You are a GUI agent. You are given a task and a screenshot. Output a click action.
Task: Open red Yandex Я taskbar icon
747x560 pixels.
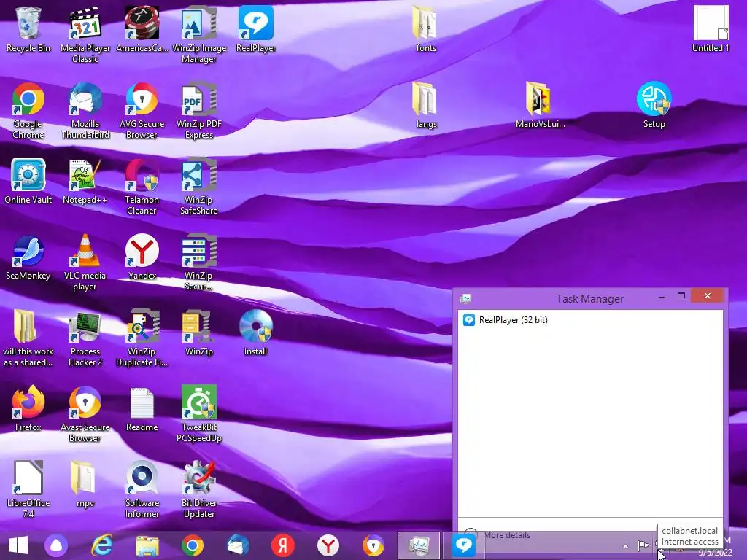click(283, 545)
